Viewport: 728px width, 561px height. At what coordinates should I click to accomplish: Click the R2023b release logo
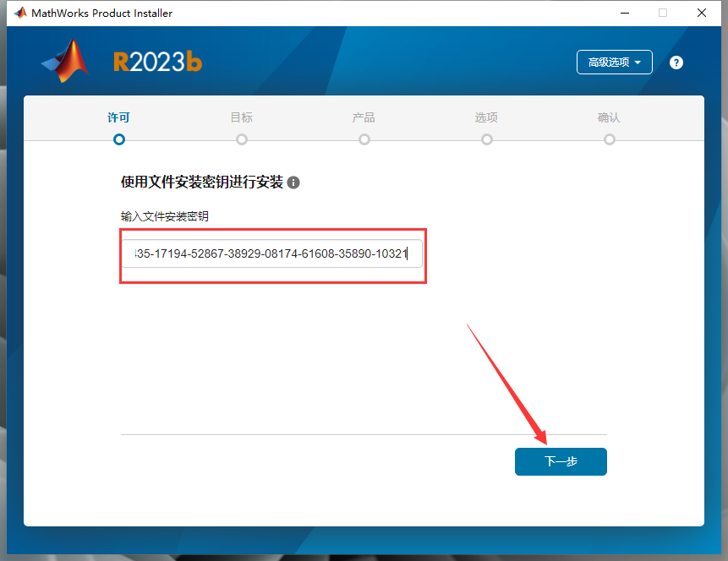[x=158, y=62]
